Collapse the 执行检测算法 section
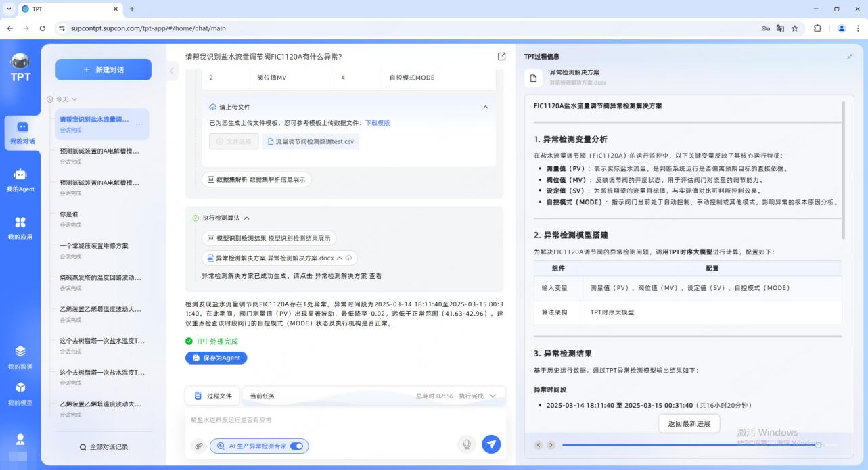Image resolution: width=868 pixels, height=470 pixels. click(x=247, y=218)
